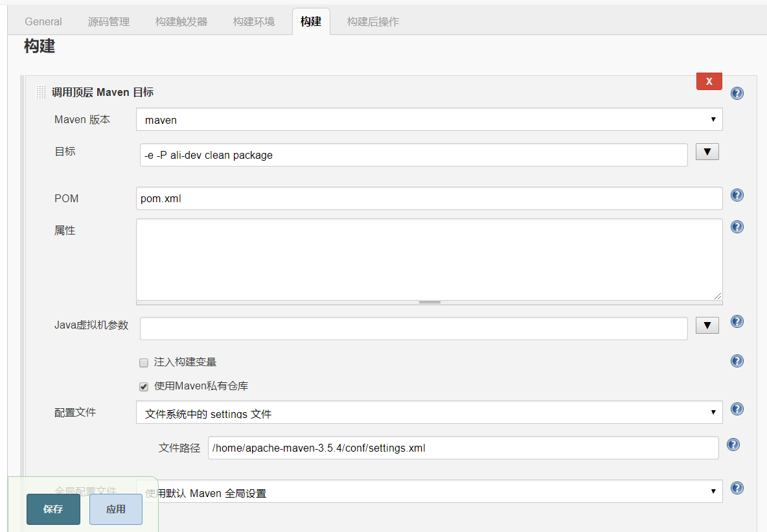Grab the 属性 textarea resize bar
Viewport: 767px width, 532px height.
tap(429, 303)
